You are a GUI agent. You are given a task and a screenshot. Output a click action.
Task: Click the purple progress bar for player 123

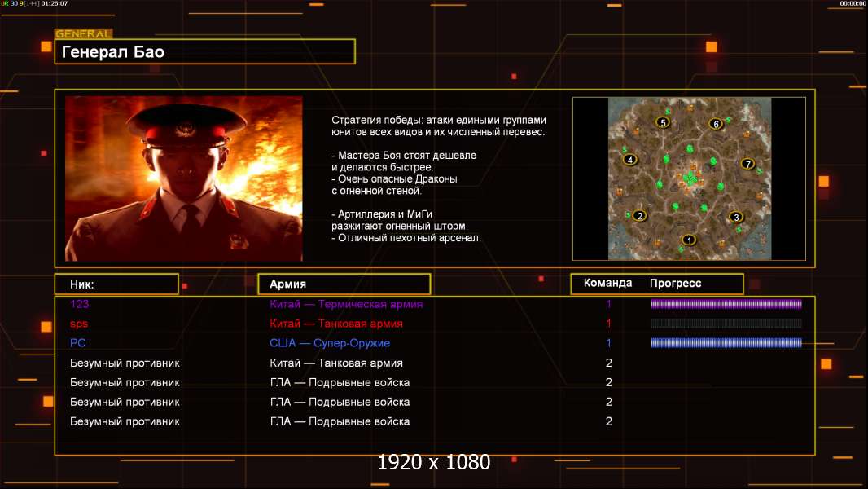726,304
